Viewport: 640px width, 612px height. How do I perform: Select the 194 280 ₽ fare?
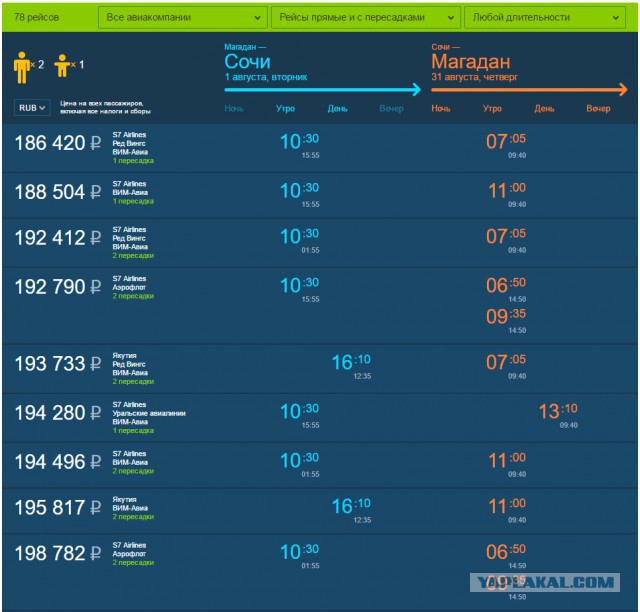pos(58,413)
